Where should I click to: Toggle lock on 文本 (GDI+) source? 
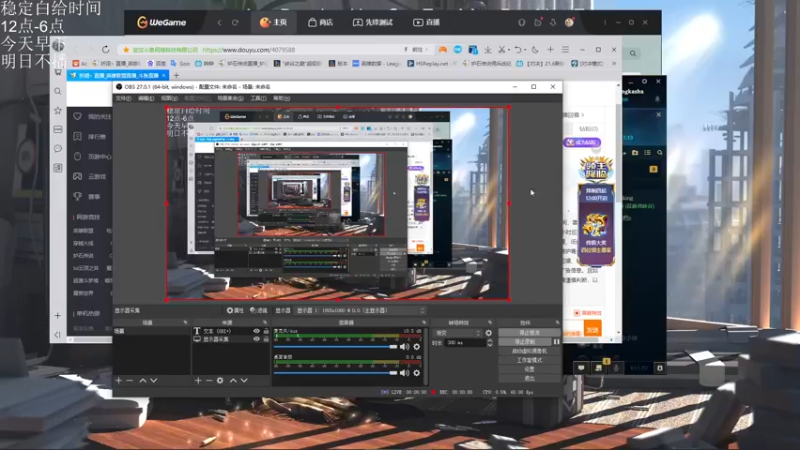[266, 331]
